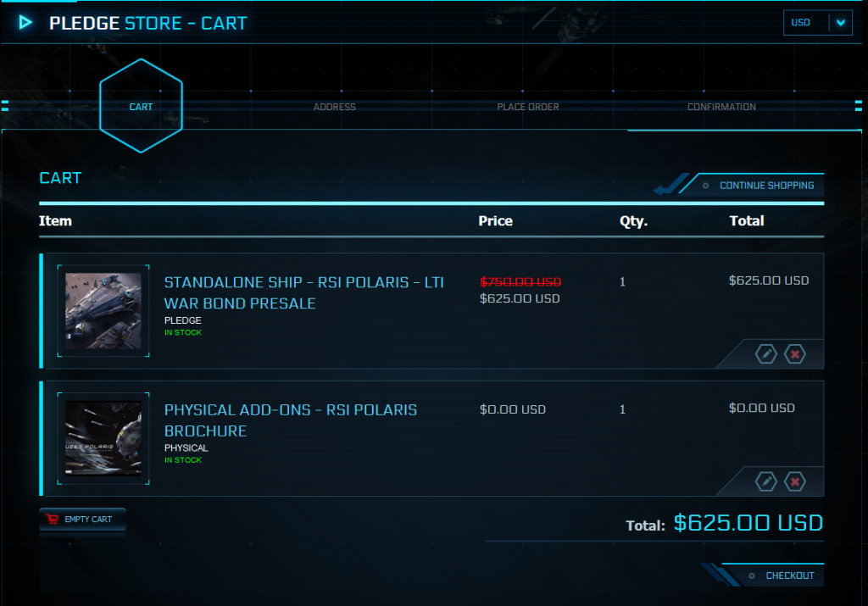
Task: Click the back arrow icon beside Continue Shopping
Action: coord(670,185)
